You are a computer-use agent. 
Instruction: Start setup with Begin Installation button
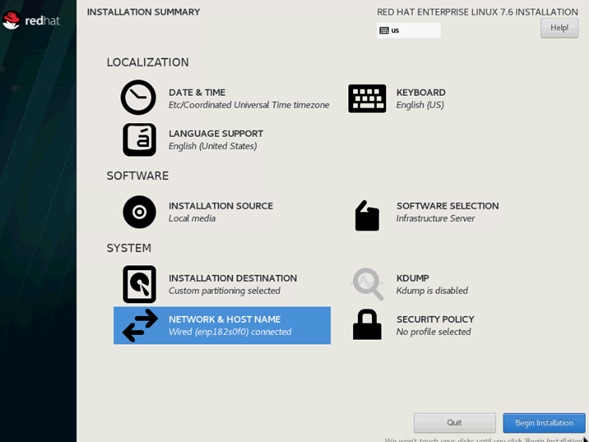[x=544, y=423]
